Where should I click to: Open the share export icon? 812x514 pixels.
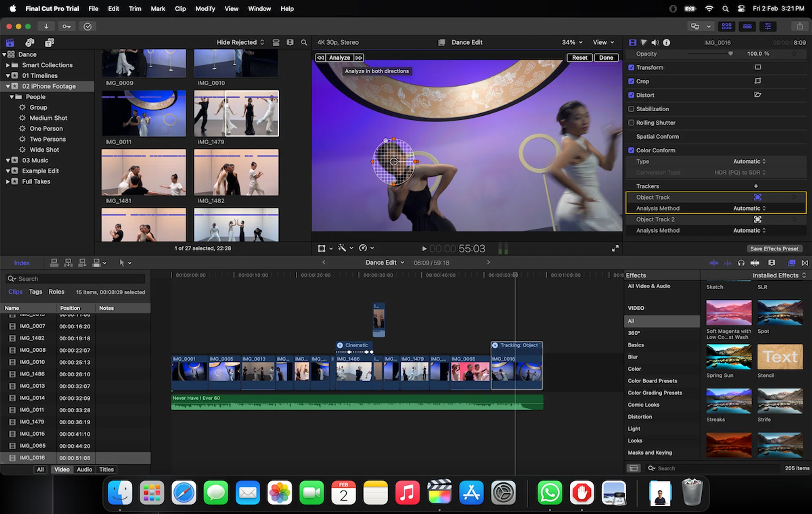tap(799, 26)
